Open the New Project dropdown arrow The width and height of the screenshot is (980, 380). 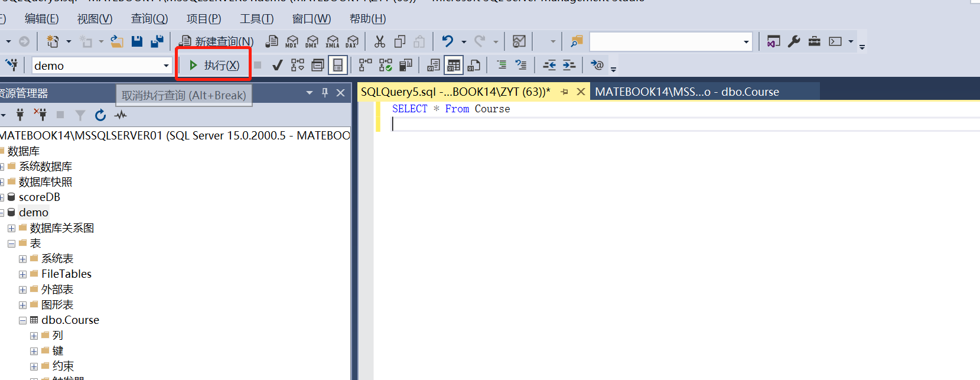tap(69, 41)
